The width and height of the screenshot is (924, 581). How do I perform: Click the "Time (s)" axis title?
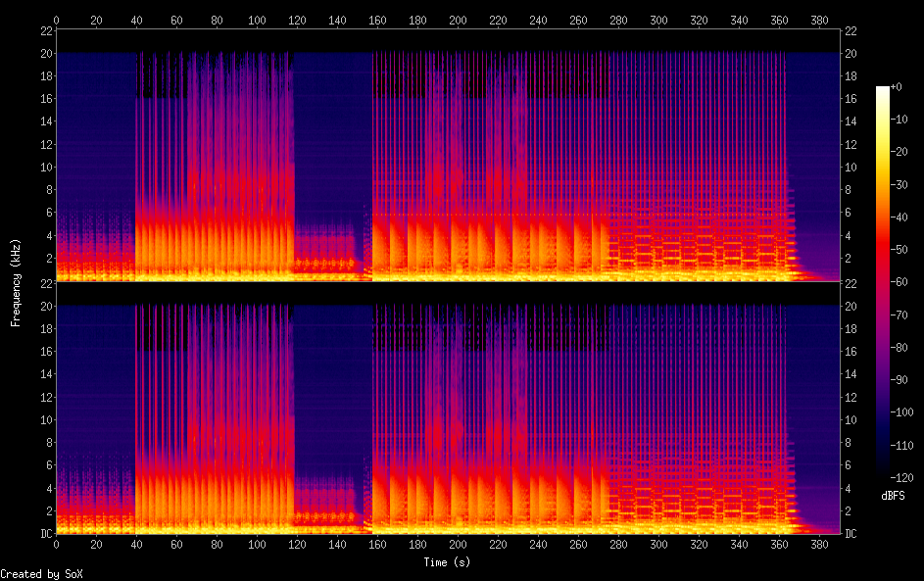point(447,562)
